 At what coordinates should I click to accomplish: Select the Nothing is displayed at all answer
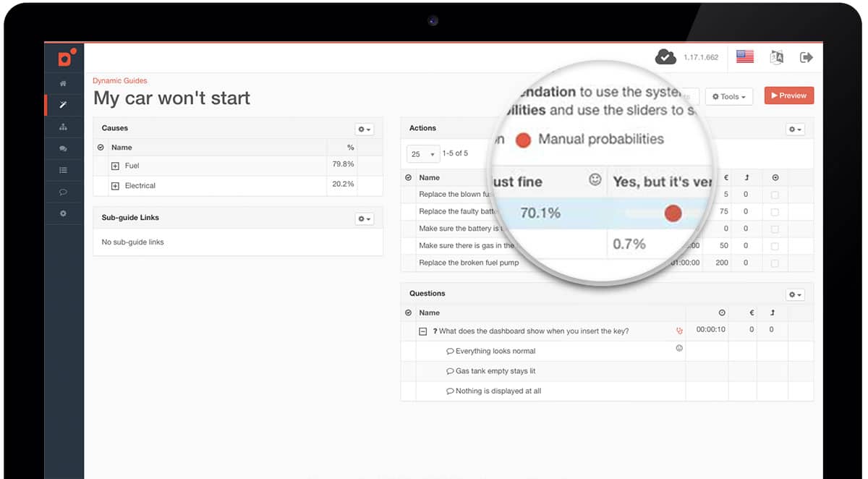pos(498,391)
